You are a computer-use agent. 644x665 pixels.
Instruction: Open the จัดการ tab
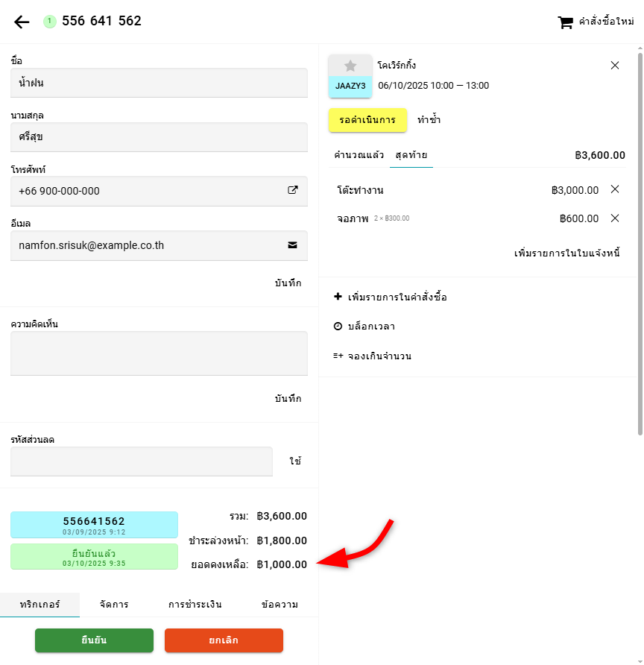[114, 605]
